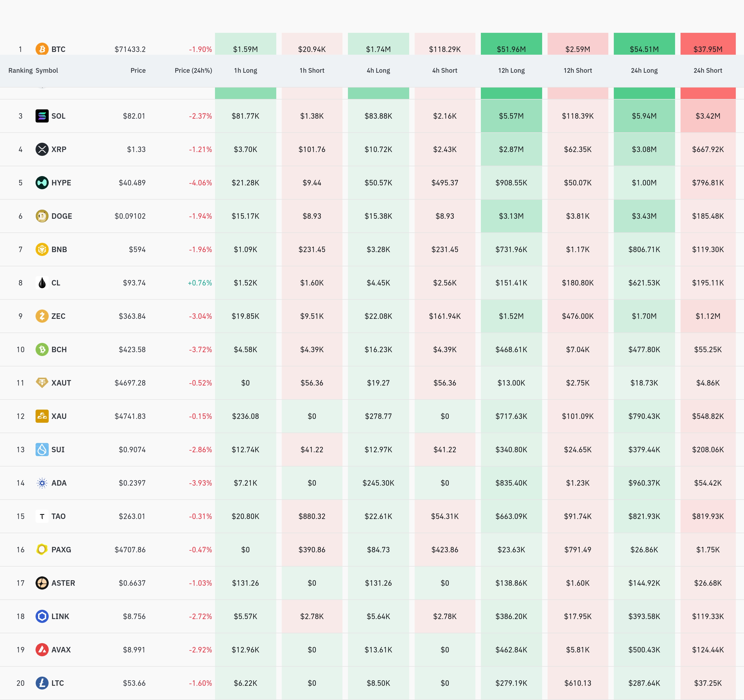The width and height of the screenshot is (744, 700).
Task: Click the Solana SOL coin icon
Action: [42, 116]
